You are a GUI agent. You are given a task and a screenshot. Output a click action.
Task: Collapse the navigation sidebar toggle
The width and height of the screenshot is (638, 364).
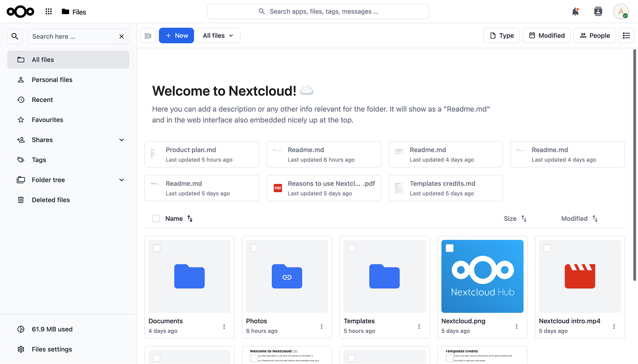[148, 35]
